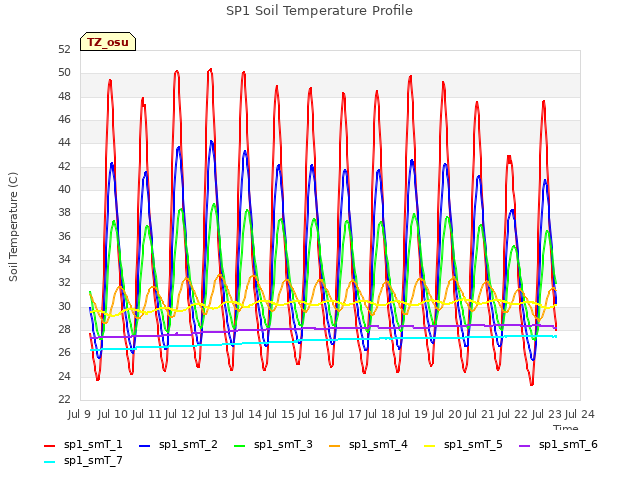The width and height of the screenshot is (640, 480).
Task: Click the blue sp1_smT_2 legend color marker
Action: pyautogui.click(x=144, y=446)
